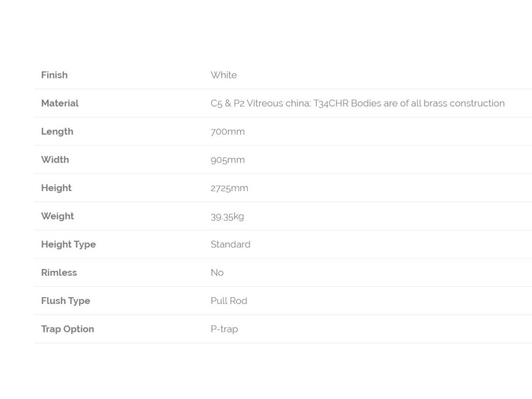Viewport: 532px width, 399px height.
Task: Select the Standard height type value
Action: (x=230, y=244)
